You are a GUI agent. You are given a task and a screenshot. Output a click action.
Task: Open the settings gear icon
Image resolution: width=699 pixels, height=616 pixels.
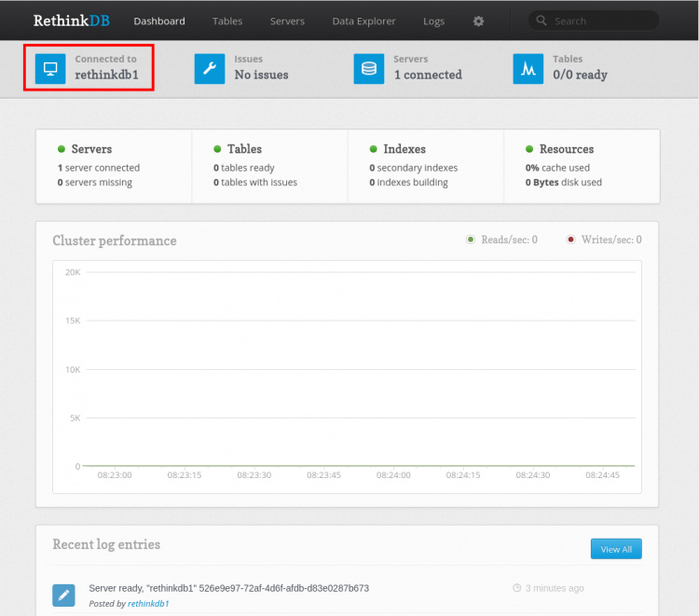coord(478,21)
